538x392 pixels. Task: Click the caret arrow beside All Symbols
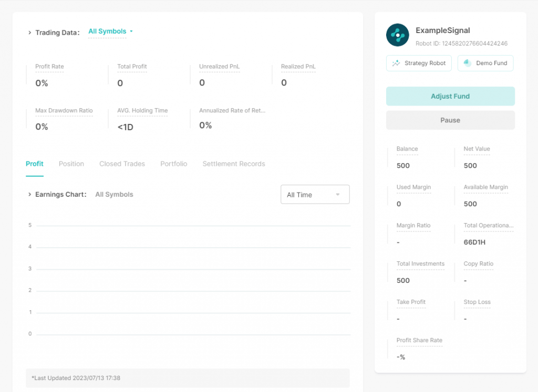point(131,31)
